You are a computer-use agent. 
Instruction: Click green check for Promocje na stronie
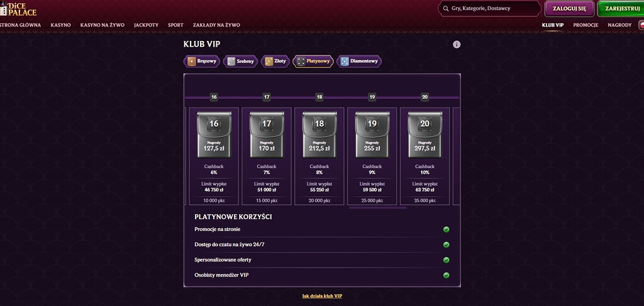point(446,229)
